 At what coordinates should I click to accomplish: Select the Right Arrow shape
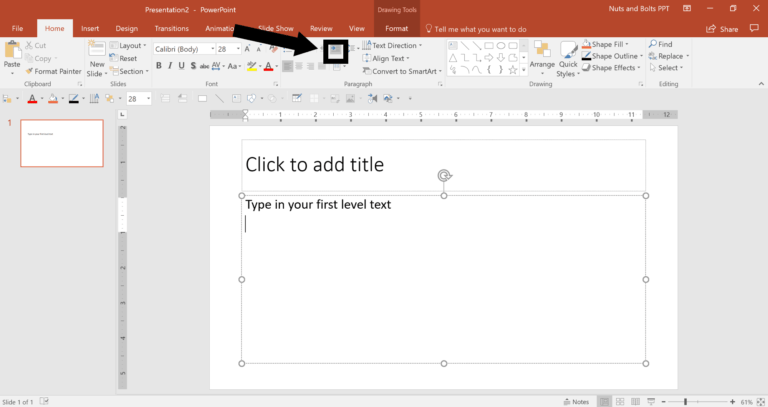489,58
